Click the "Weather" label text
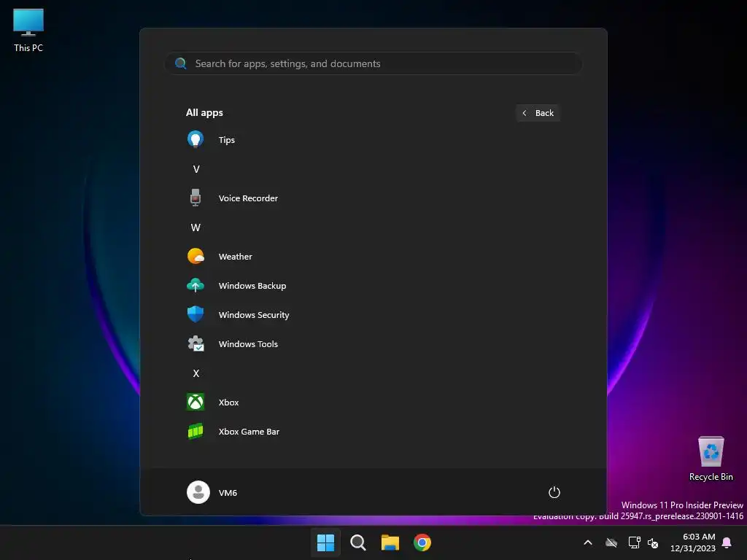The height and width of the screenshot is (560, 747). click(236, 256)
